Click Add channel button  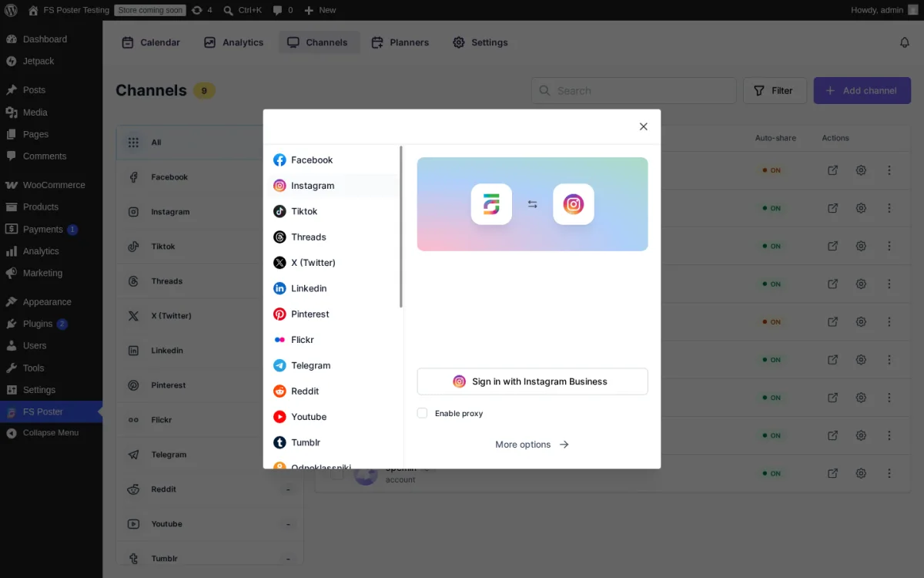tap(862, 90)
